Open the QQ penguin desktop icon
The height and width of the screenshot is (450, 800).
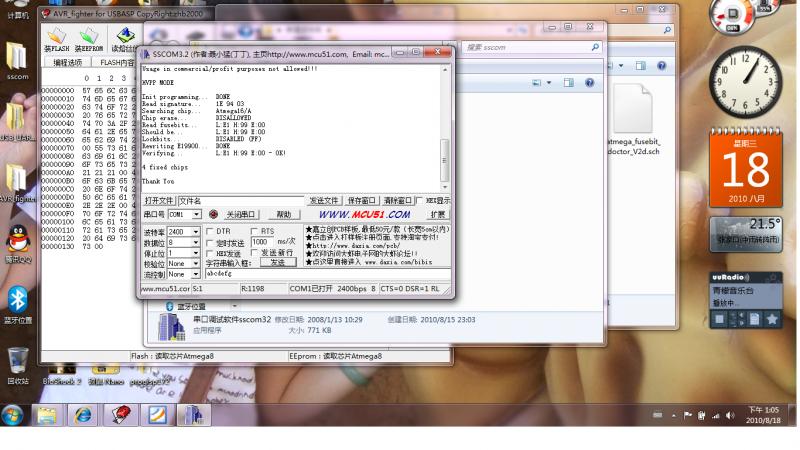click(17, 240)
